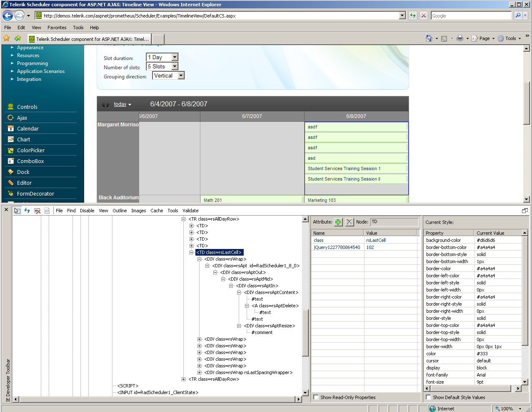Viewport: 532px width, 412px height.
Task: Click the Marketing 103 appointment
Action: pos(356,200)
